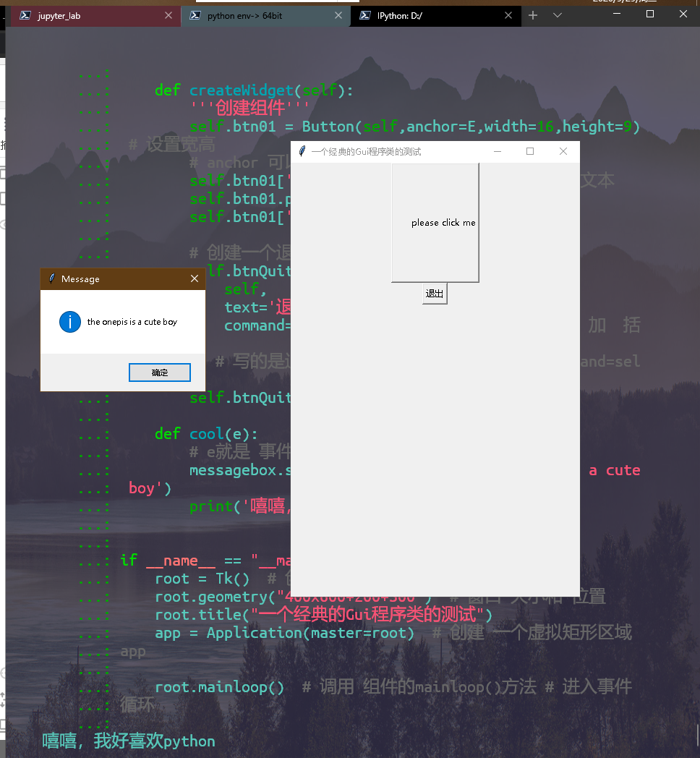Close the python env-> 64bit tab

pyautogui.click(x=338, y=15)
